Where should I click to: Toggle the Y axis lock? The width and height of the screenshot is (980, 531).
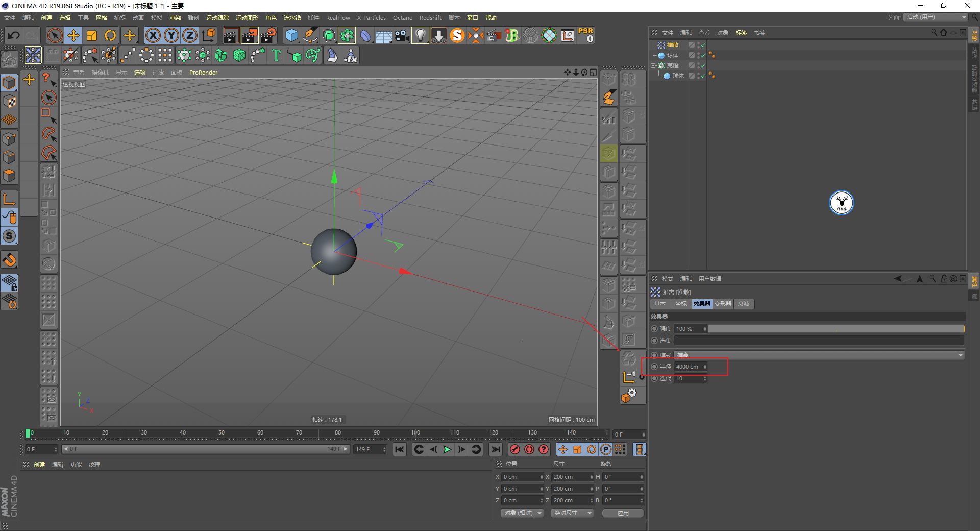(171, 35)
